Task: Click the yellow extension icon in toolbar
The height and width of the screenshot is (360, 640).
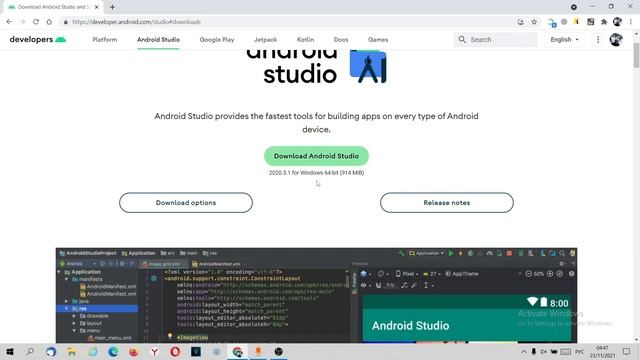Action: click(576, 22)
